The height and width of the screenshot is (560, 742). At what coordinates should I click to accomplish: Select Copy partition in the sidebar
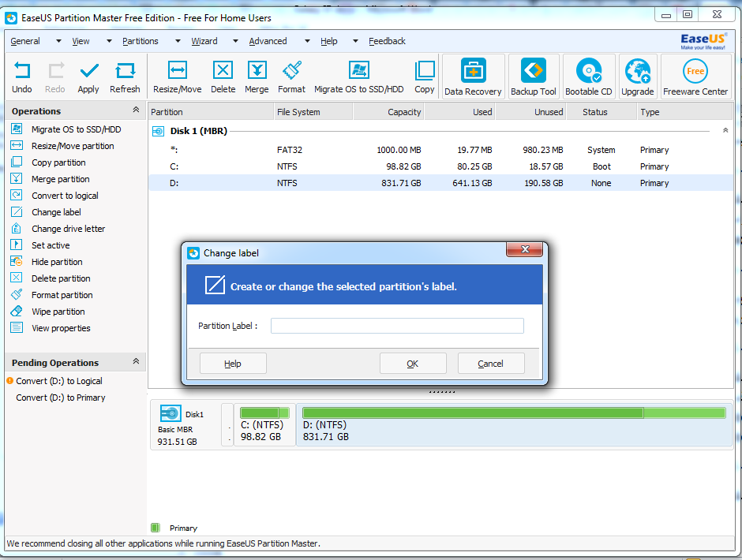click(x=58, y=162)
